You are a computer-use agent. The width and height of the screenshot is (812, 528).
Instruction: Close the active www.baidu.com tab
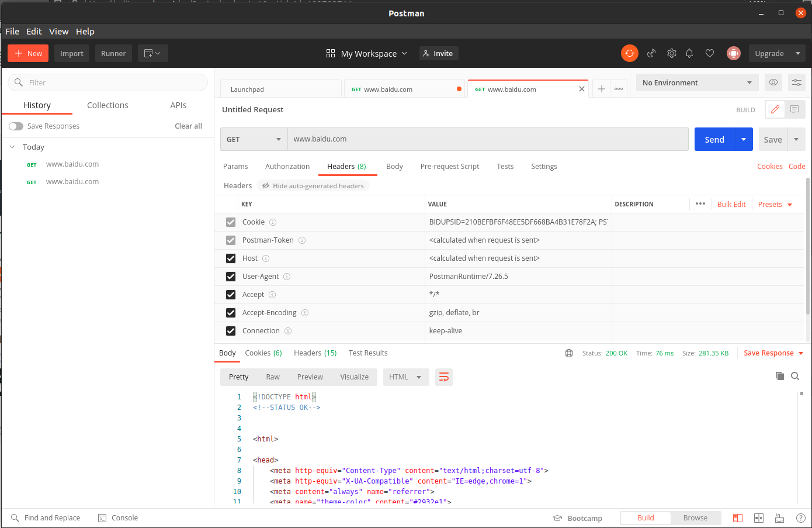tap(582, 89)
